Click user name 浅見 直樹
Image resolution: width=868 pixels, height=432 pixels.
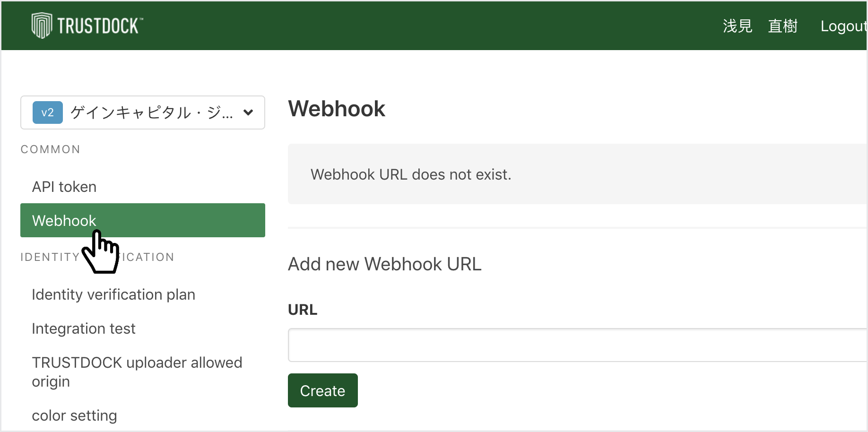click(x=760, y=26)
